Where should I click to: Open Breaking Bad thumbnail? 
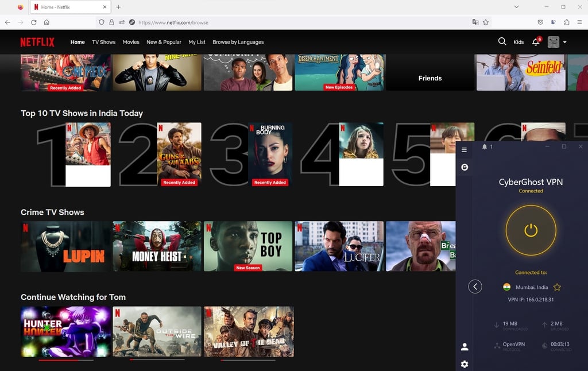point(421,246)
